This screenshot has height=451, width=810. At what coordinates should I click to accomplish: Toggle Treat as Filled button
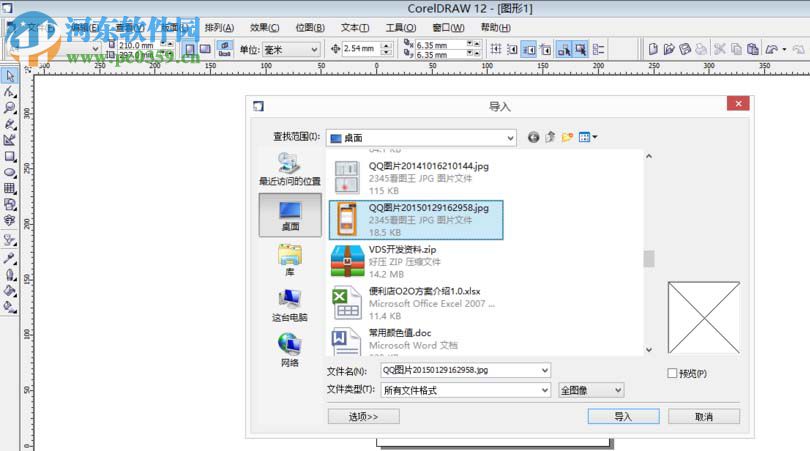[581, 50]
